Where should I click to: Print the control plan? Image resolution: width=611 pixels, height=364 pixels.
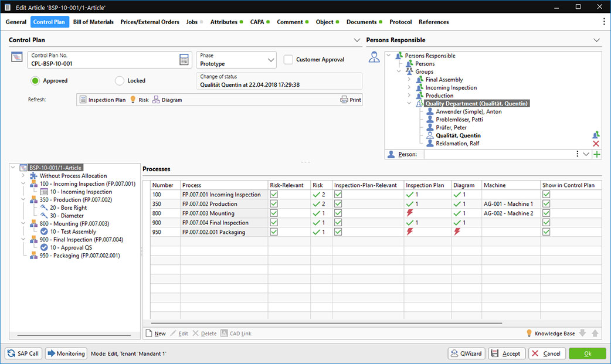click(x=351, y=100)
